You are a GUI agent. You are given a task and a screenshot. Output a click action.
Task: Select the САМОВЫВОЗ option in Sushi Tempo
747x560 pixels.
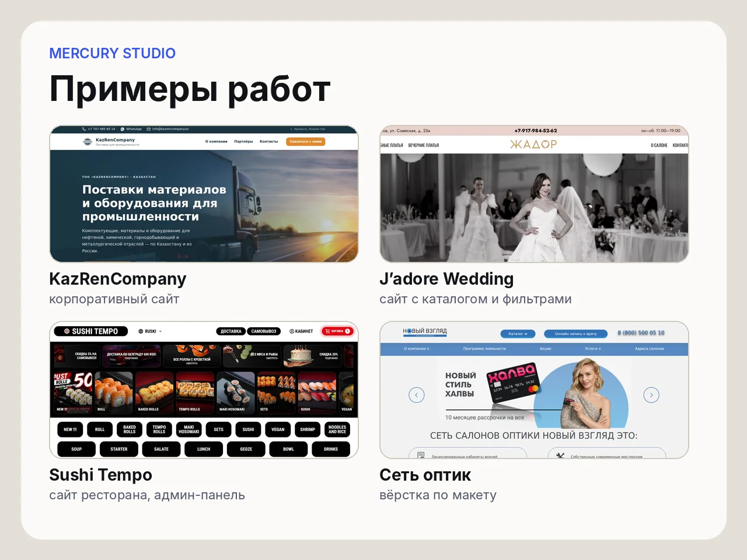point(264,331)
